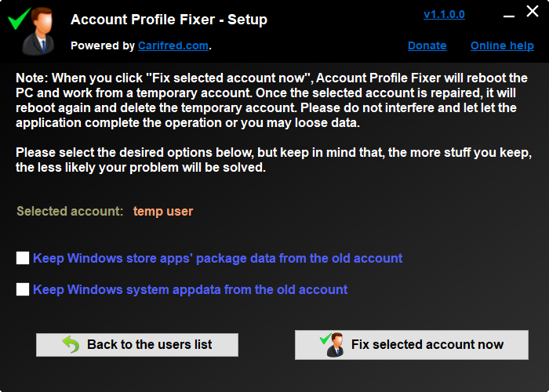Image resolution: width=549 pixels, height=392 pixels.
Task: Click the v1.1.0.0 version link
Action: 444,14
